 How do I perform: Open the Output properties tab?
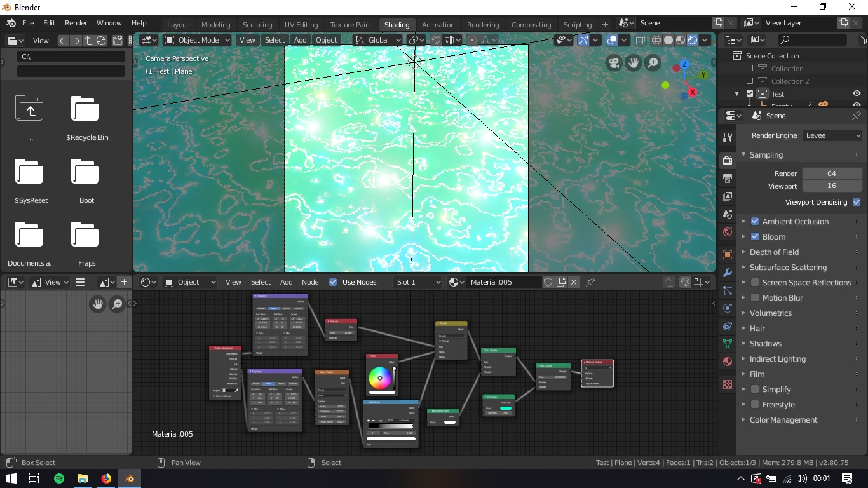728,179
